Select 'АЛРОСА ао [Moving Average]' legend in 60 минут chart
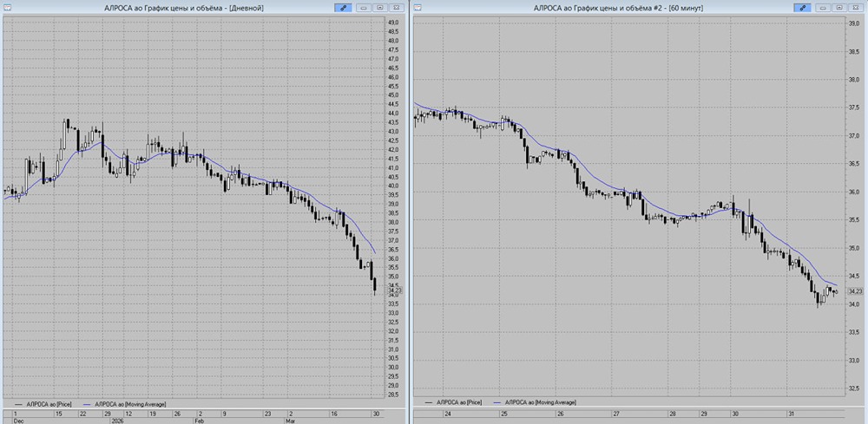 (540, 402)
